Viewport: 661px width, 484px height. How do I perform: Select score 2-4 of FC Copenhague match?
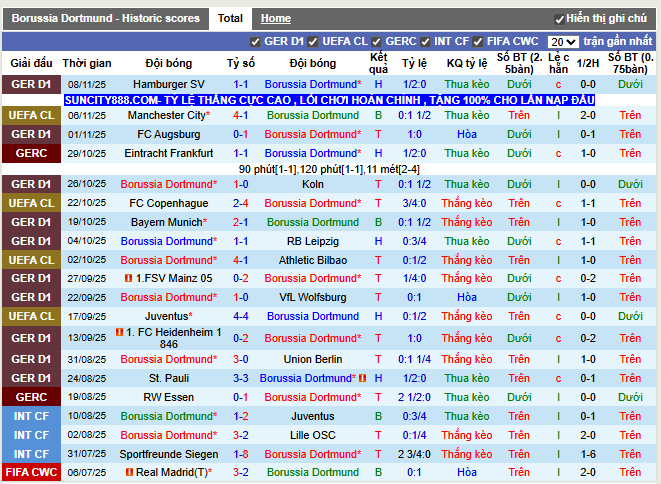(x=241, y=203)
